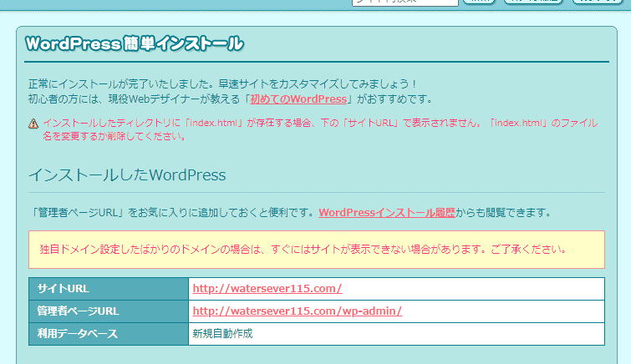
Task: Click the インストールしたWordPress section heading
Action: pyautogui.click(x=127, y=175)
